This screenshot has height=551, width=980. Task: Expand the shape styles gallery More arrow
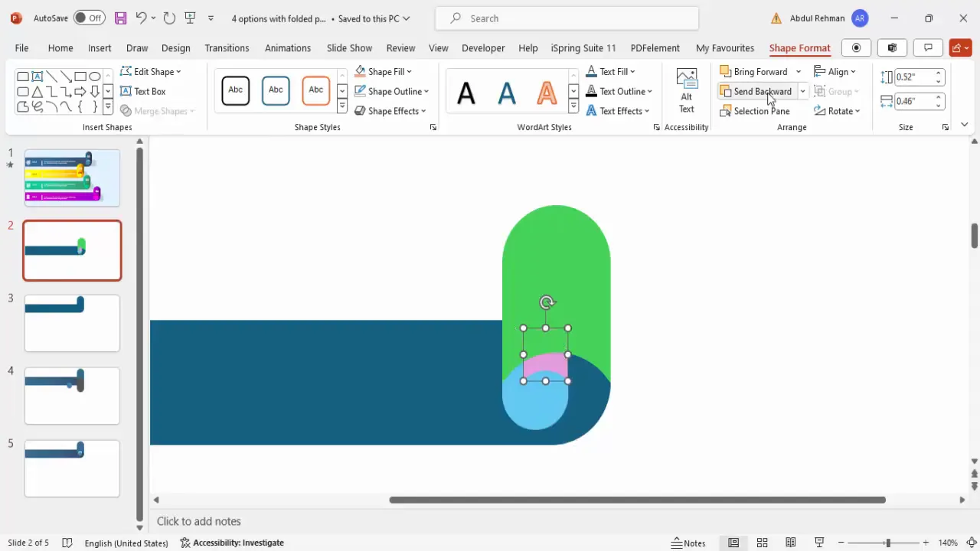(x=341, y=106)
